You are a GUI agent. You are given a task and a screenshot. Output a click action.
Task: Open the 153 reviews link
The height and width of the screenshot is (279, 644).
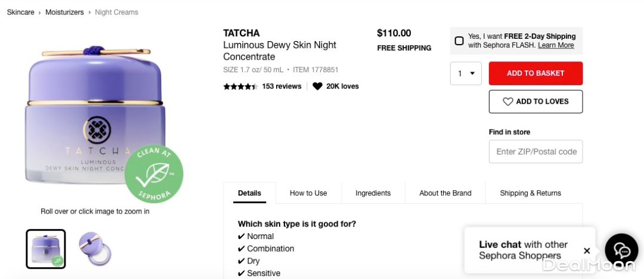click(x=281, y=86)
